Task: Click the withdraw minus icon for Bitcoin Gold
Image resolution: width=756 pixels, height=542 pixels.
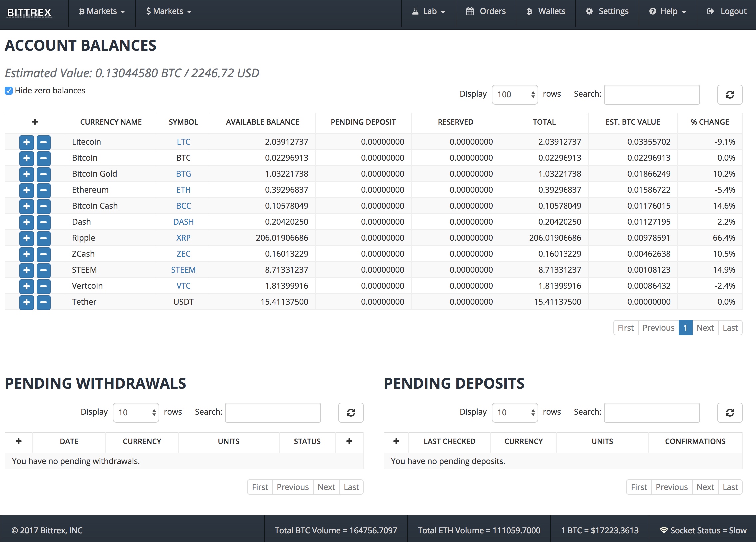Action: [43, 174]
